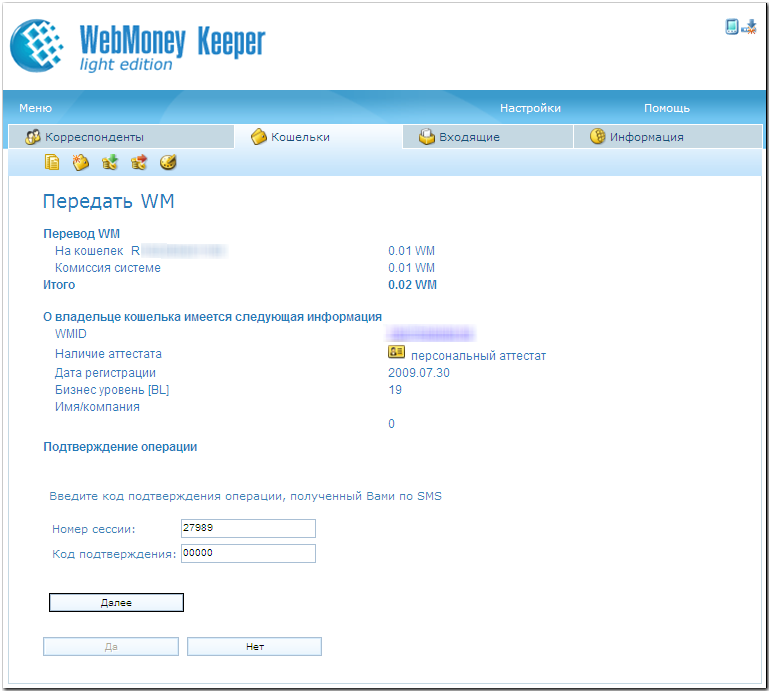This screenshot has height=692, width=770.
Task: Open the Настройки menu
Action: (530, 108)
